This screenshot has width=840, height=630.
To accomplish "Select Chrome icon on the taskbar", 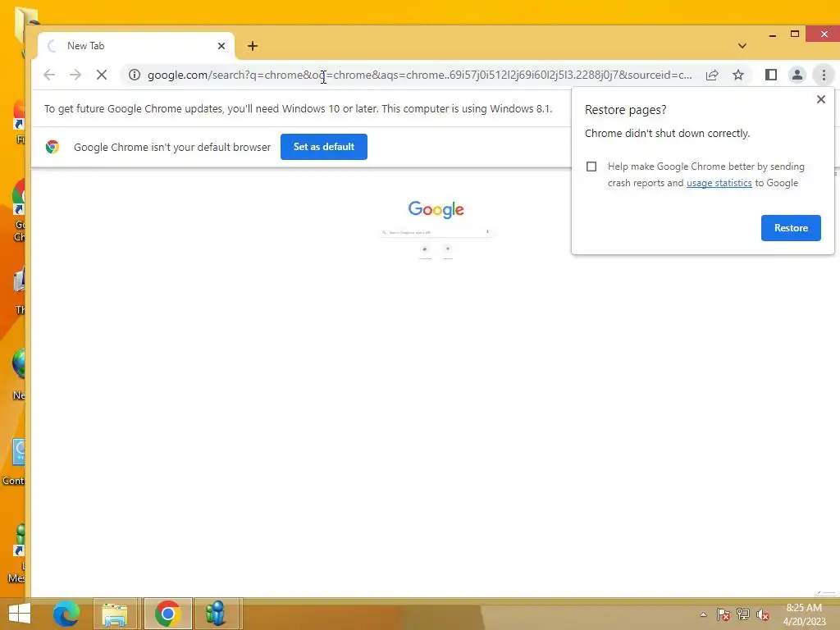I will point(167,614).
